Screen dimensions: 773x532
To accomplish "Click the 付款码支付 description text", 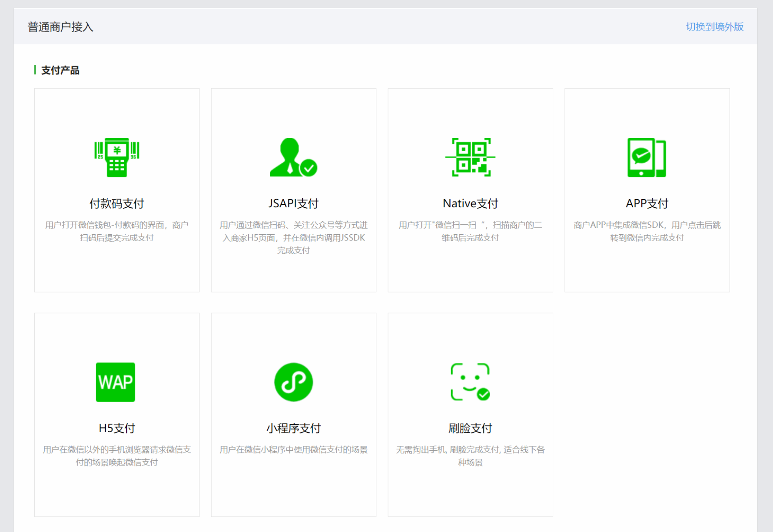I will tap(117, 231).
